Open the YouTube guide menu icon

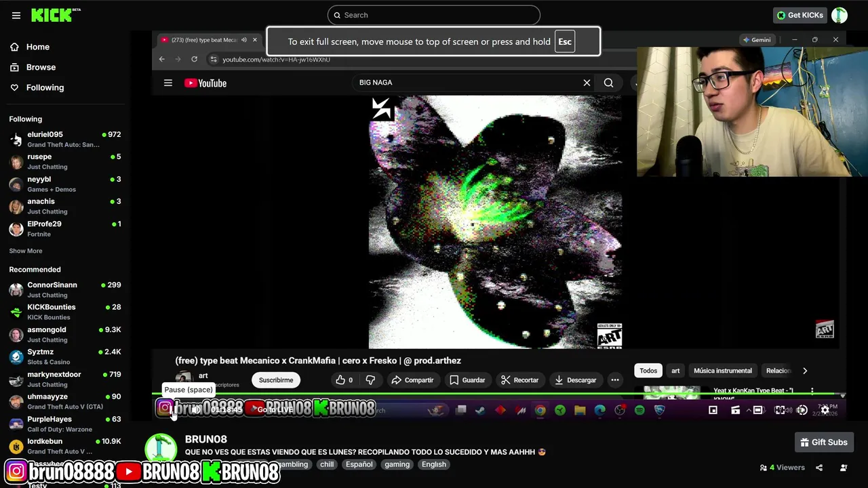[168, 83]
